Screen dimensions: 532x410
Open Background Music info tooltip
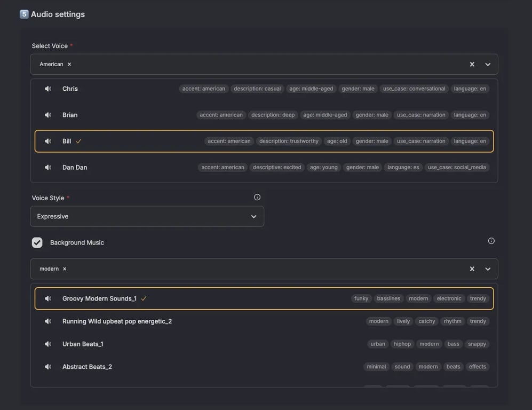491,241
